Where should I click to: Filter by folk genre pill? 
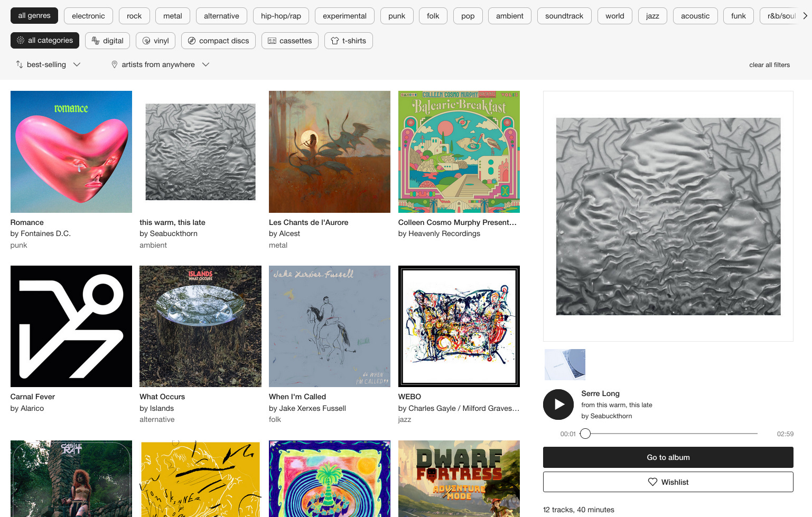tap(433, 16)
